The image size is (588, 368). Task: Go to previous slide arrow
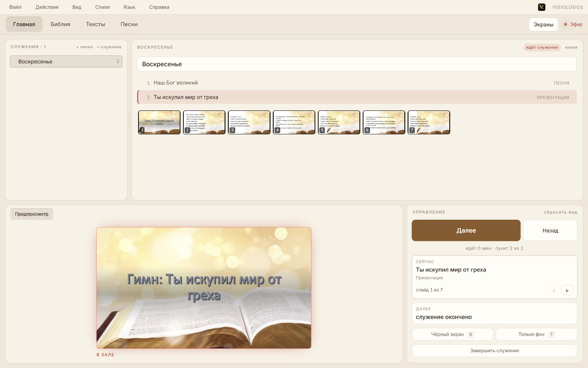tap(553, 290)
